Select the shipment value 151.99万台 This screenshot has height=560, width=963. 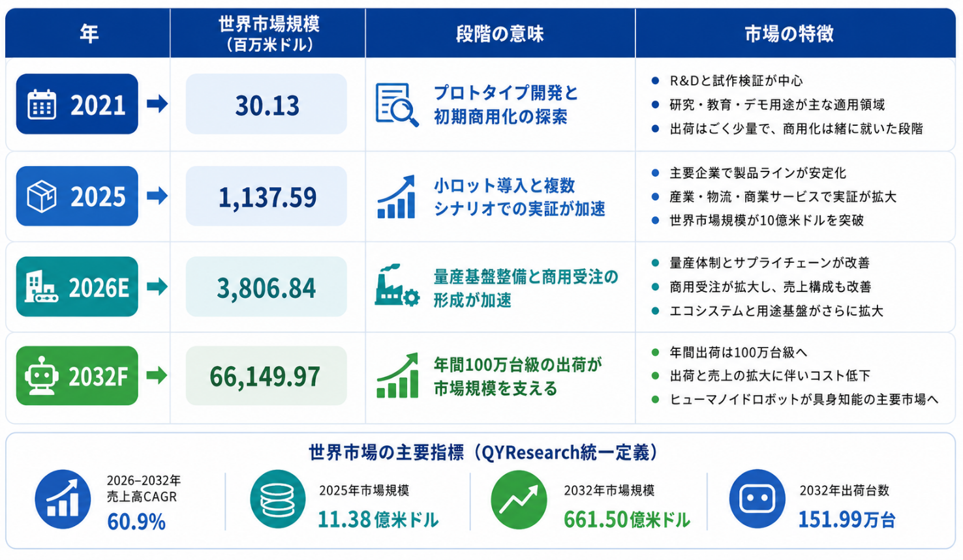[x=847, y=520]
